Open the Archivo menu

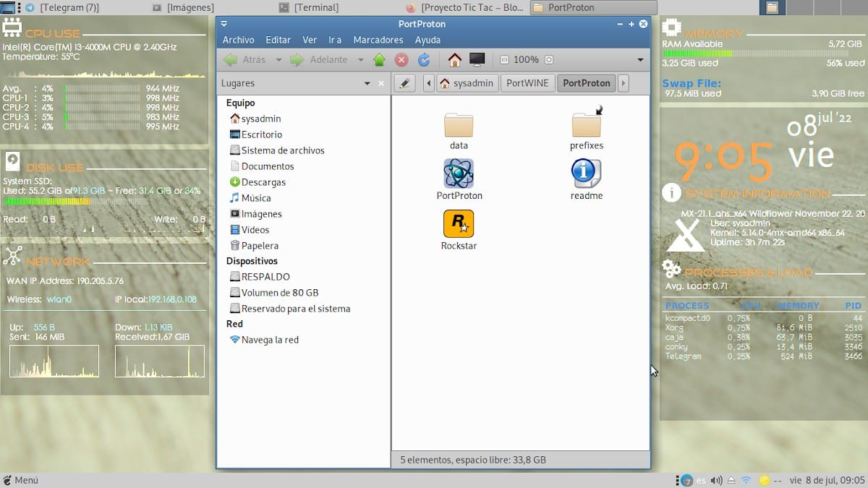238,40
